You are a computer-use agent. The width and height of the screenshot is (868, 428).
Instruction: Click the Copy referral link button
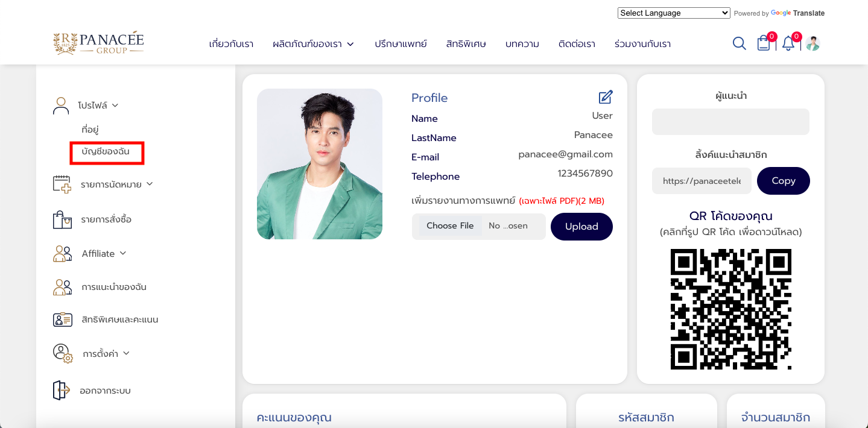pos(784,181)
